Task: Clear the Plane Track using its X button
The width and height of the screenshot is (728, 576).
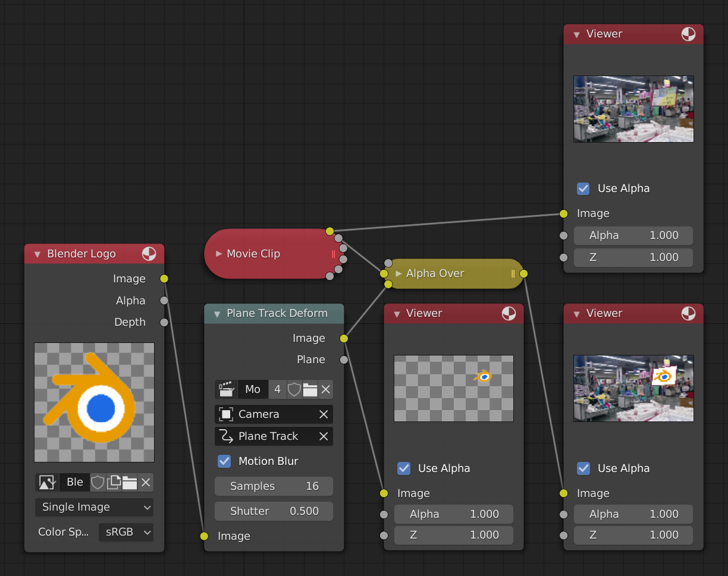Action: pos(324,436)
